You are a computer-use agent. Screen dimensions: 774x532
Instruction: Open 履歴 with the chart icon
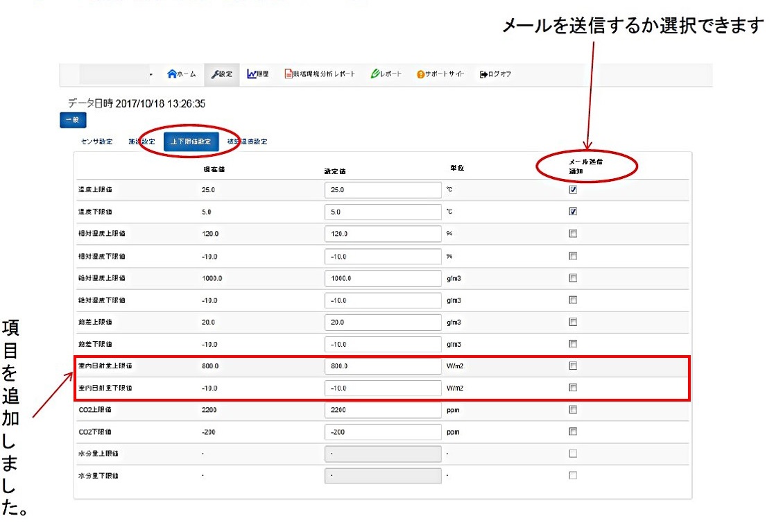pos(252,74)
